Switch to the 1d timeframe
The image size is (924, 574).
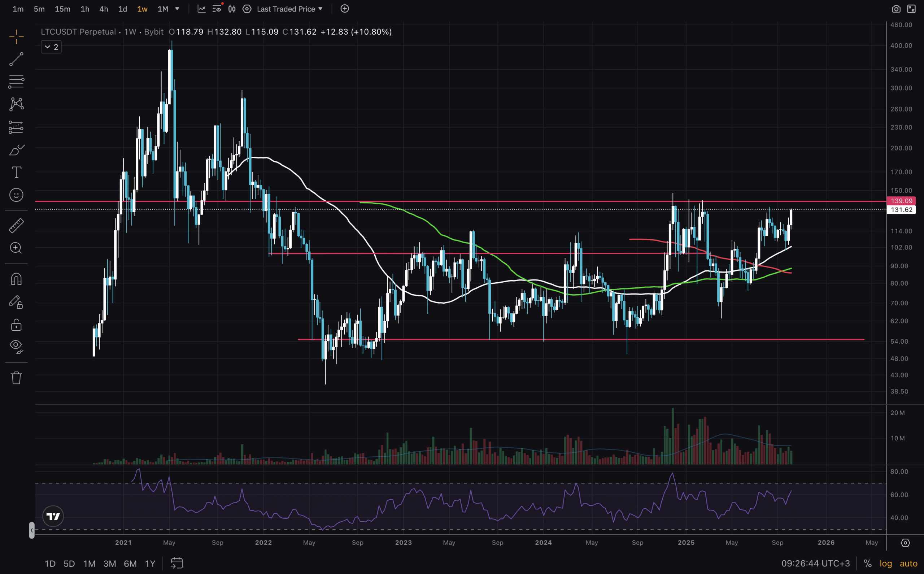(122, 9)
